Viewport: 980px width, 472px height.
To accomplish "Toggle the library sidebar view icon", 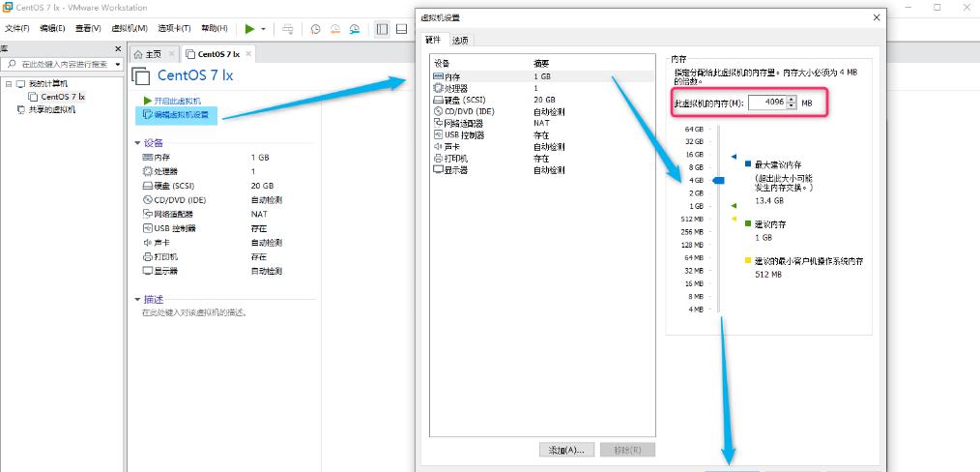I will 382,29.
